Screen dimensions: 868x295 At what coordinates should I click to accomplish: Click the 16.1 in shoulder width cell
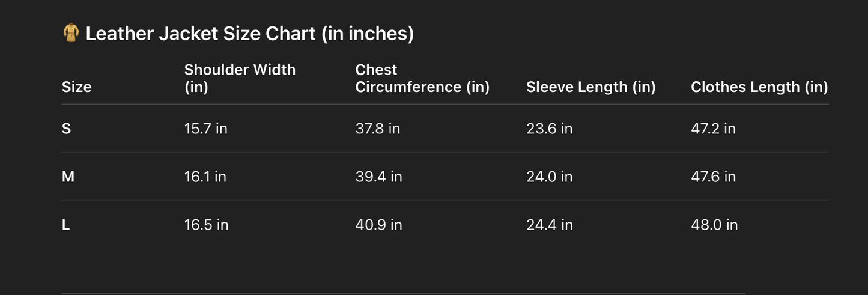pyautogui.click(x=205, y=177)
